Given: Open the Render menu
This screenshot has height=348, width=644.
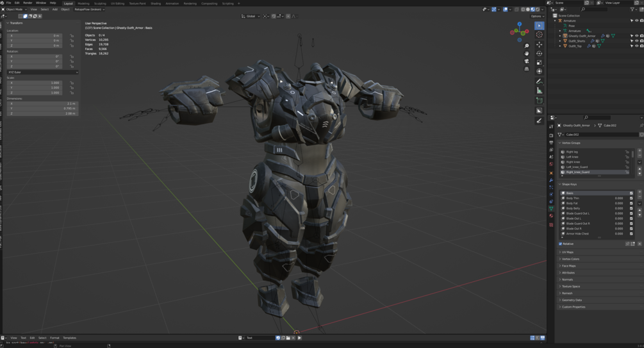Looking at the screenshot, I should 28,3.
